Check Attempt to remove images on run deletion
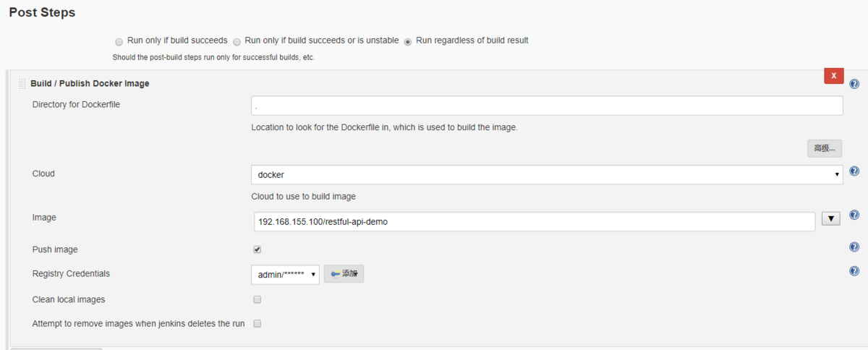Viewport: 868px width, 350px height. (257, 324)
